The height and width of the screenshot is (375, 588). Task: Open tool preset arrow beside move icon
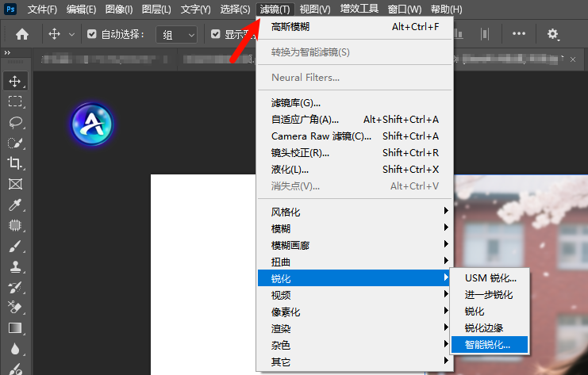[71, 35]
